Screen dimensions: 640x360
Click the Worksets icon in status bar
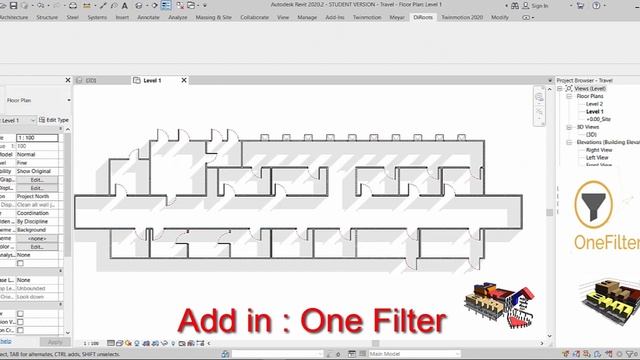point(225,354)
